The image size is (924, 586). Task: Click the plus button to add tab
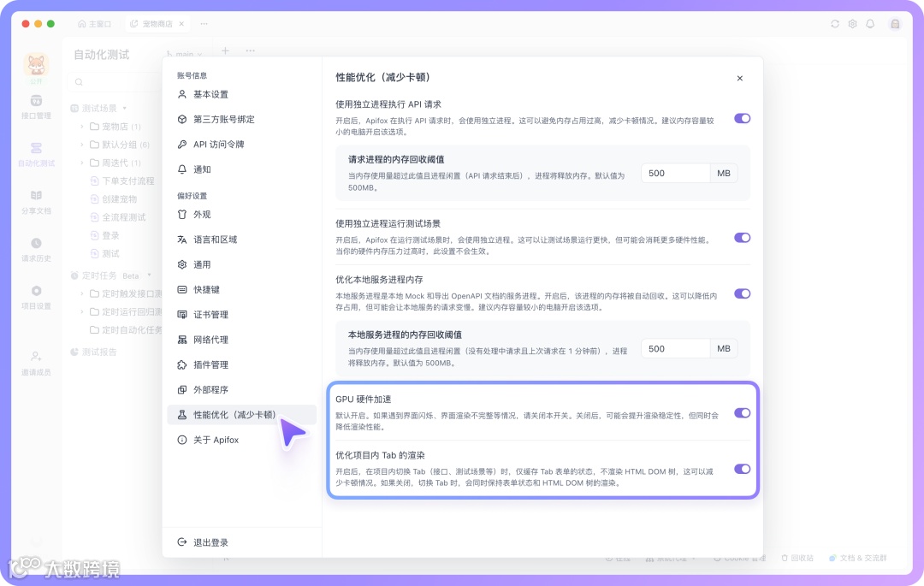[225, 50]
